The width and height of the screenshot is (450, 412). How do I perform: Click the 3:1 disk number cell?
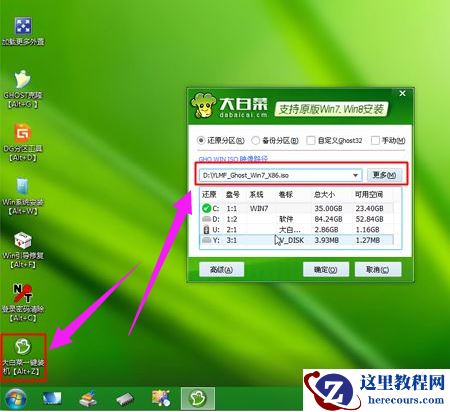point(232,240)
